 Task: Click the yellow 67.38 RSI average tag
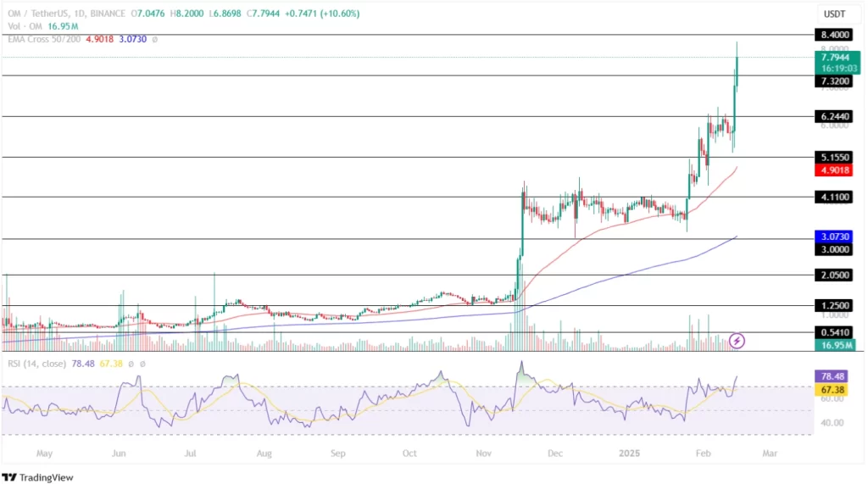(x=832, y=390)
